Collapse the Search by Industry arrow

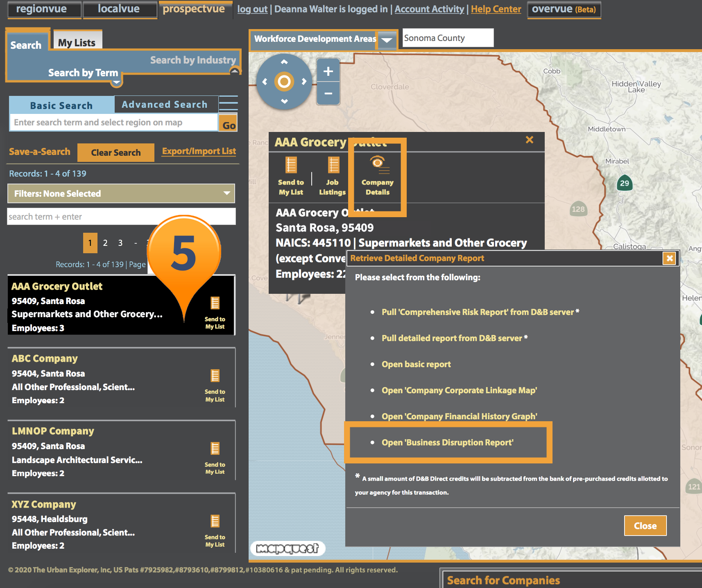[x=235, y=72]
